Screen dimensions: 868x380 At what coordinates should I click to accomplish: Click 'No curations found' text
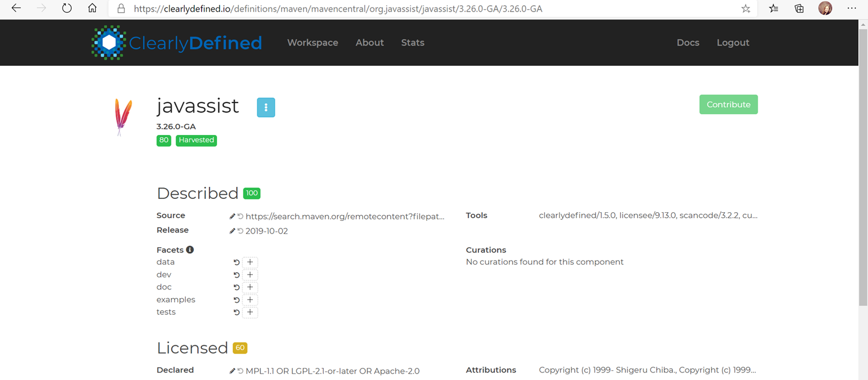545,262
